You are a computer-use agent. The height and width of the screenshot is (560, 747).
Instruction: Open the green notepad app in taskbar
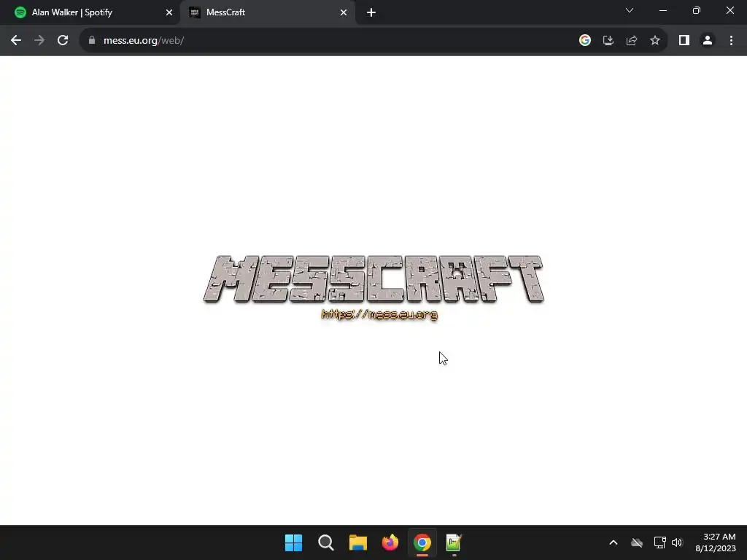coord(454,542)
